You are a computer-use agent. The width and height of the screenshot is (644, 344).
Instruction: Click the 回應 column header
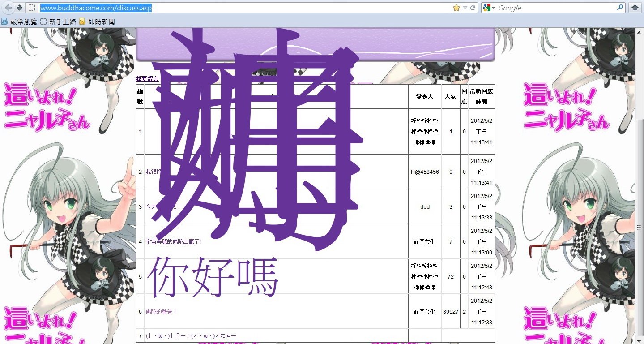464,97
